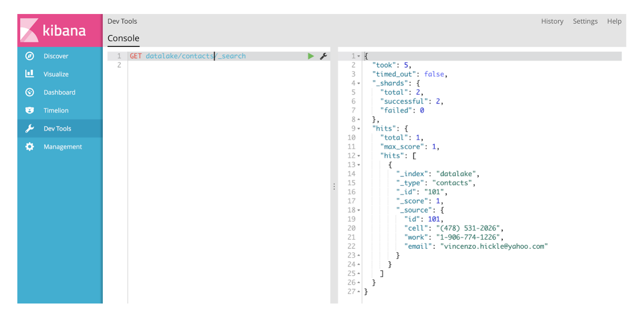
Task: Open Timelion from the sidebar
Action: pos(60,111)
